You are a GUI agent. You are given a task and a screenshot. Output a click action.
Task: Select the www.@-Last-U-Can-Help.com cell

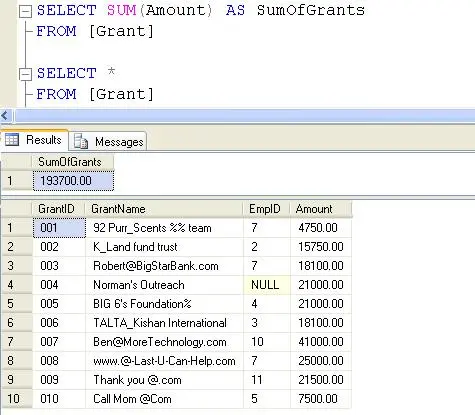(x=164, y=361)
